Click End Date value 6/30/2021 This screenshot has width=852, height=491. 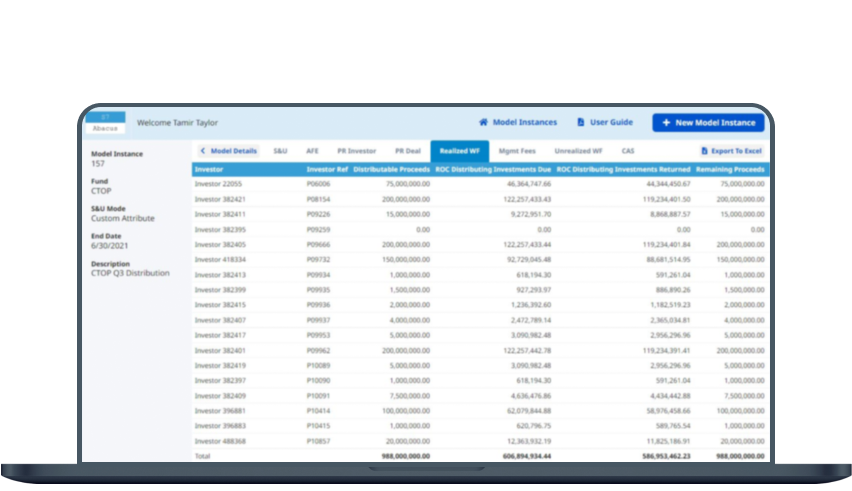(110, 246)
